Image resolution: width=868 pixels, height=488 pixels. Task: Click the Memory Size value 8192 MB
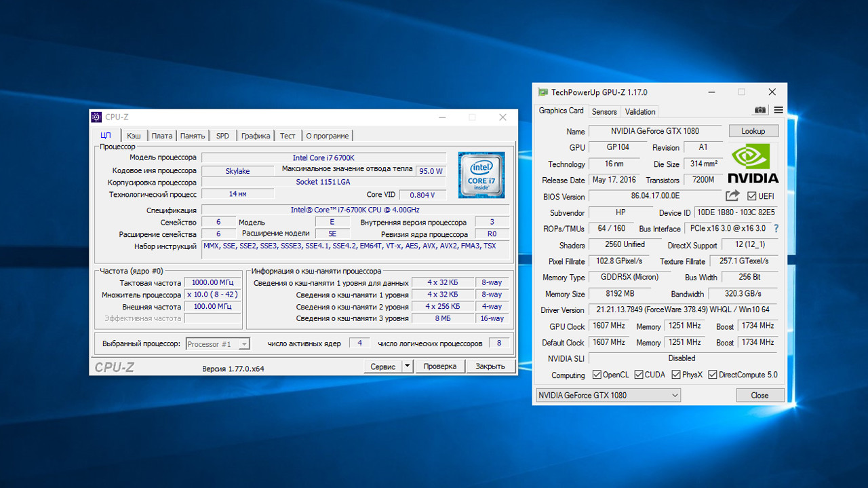click(620, 294)
